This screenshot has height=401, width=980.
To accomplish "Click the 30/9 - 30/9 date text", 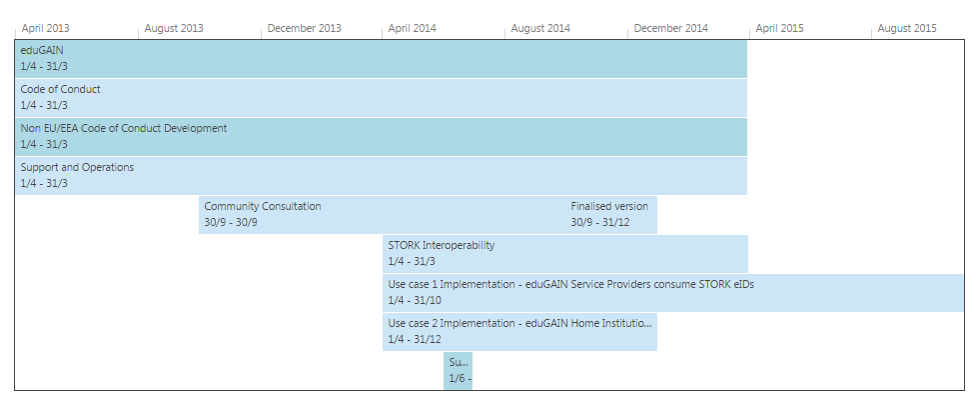I will click(x=231, y=223).
